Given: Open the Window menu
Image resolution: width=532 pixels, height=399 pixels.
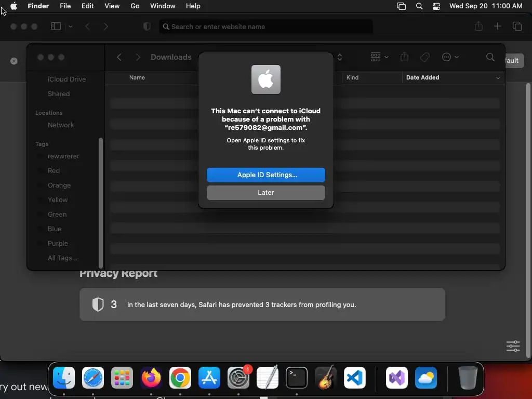Looking at the screenshot, I should (x=163, y=6).
